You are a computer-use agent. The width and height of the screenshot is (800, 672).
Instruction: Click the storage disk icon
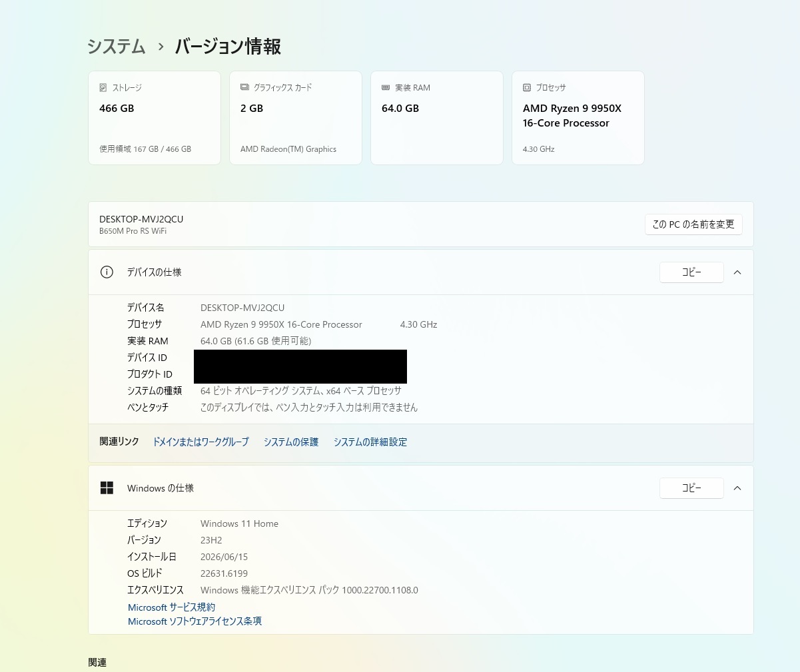[103, 87]
